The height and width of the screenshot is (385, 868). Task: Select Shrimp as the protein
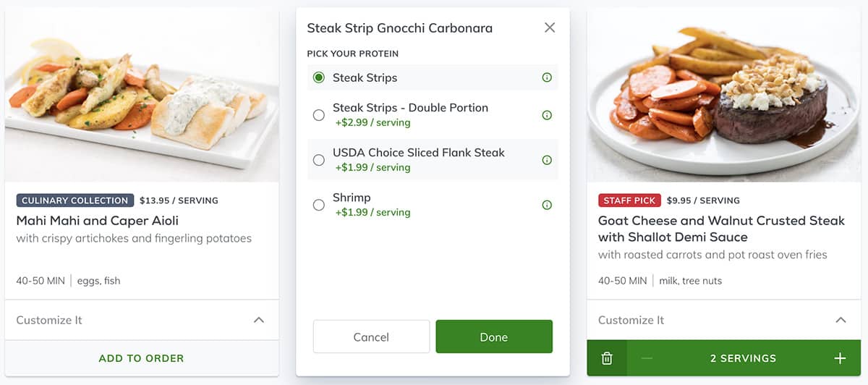point(319,205)
